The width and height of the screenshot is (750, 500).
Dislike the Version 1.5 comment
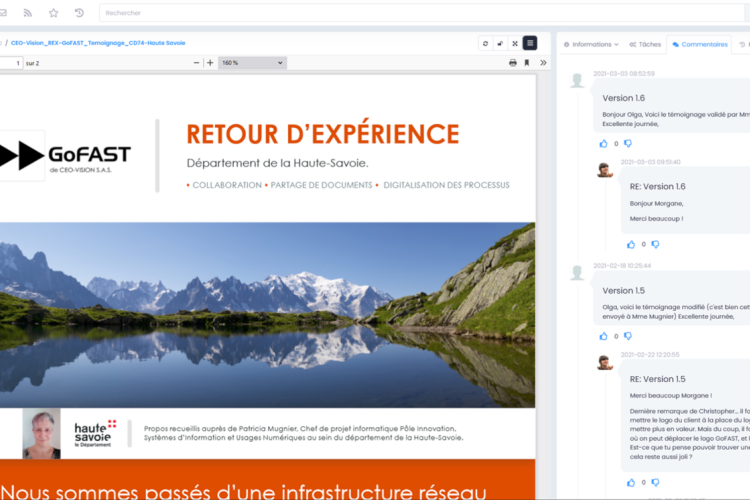[628, 336]
